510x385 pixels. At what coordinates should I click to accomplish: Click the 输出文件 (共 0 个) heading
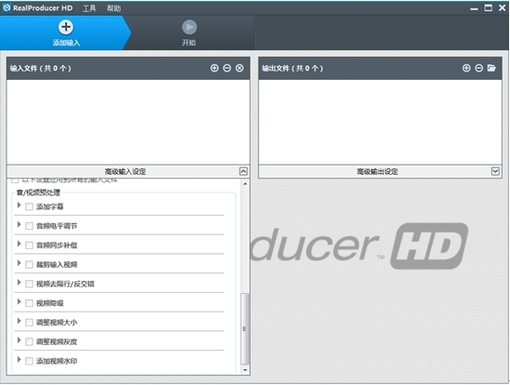pos(293,68)
